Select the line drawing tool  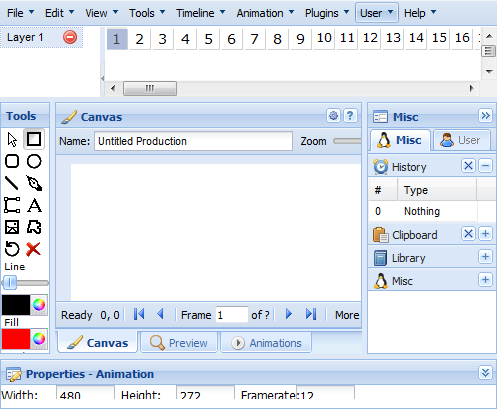(12, 183)
